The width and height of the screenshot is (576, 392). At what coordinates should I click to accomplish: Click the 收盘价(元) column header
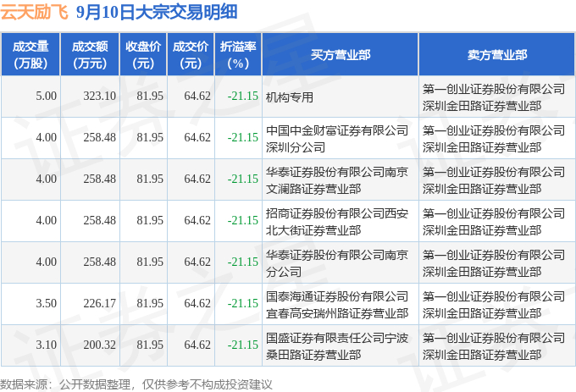click(x=143, y=55)
